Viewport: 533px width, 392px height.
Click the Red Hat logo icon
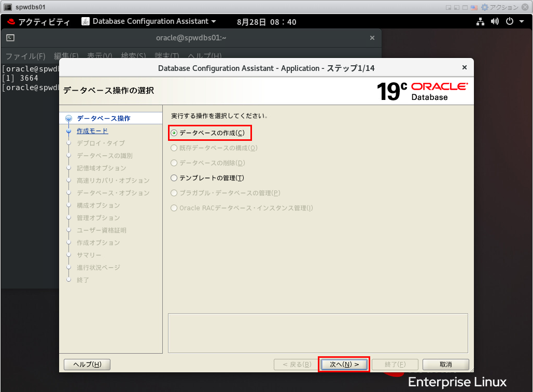[11, 22]
